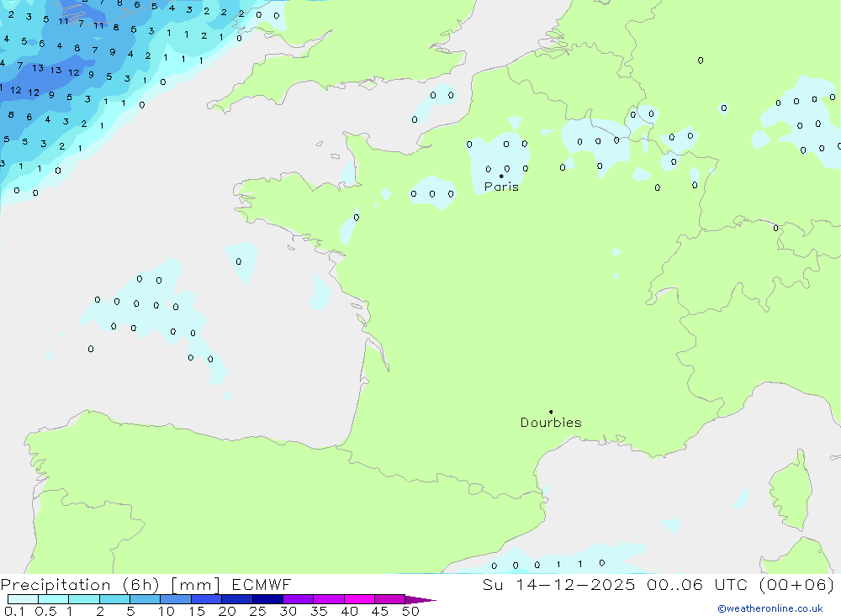Open the weatheronline.co.uk copyright link
Image resolution: width=841 pixels, height=616 pixels.
point(770,608)
